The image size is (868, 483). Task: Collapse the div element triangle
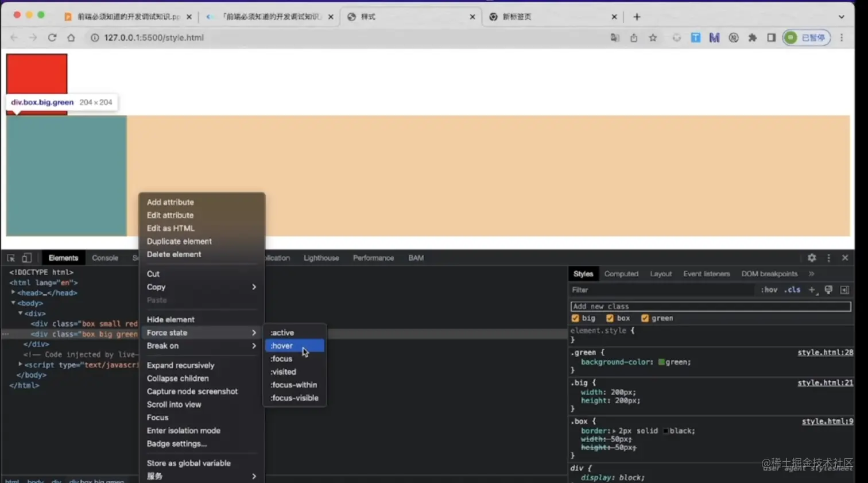[20, 313]
